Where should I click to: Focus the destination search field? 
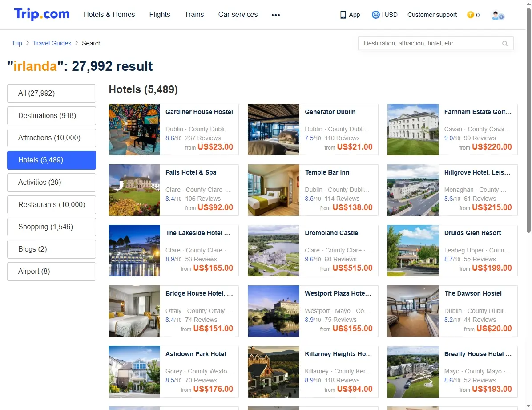coord(435,43)
